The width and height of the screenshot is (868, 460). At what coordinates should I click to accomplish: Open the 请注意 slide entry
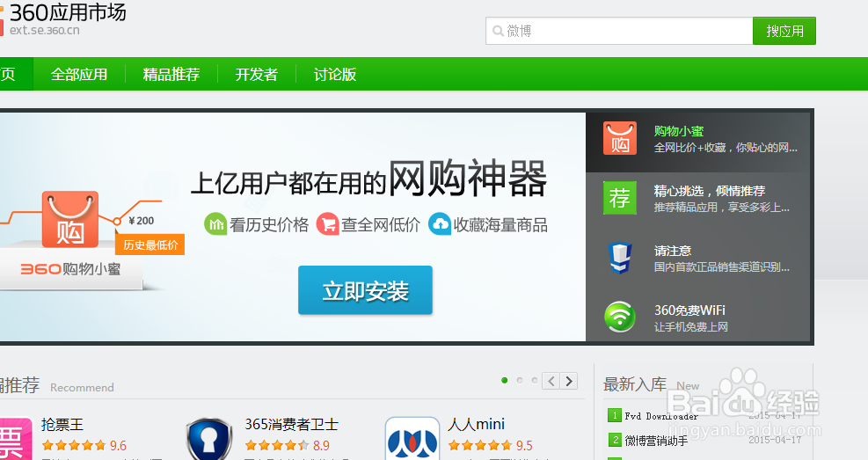697,258
